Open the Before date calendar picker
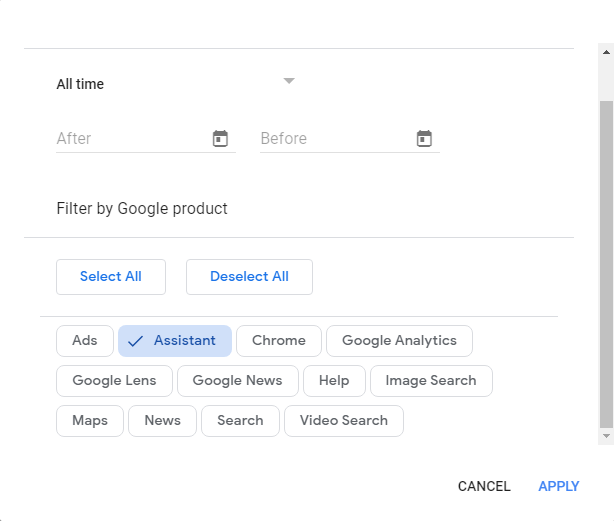This screenshot has width=614, height=521. pos(424,139)
